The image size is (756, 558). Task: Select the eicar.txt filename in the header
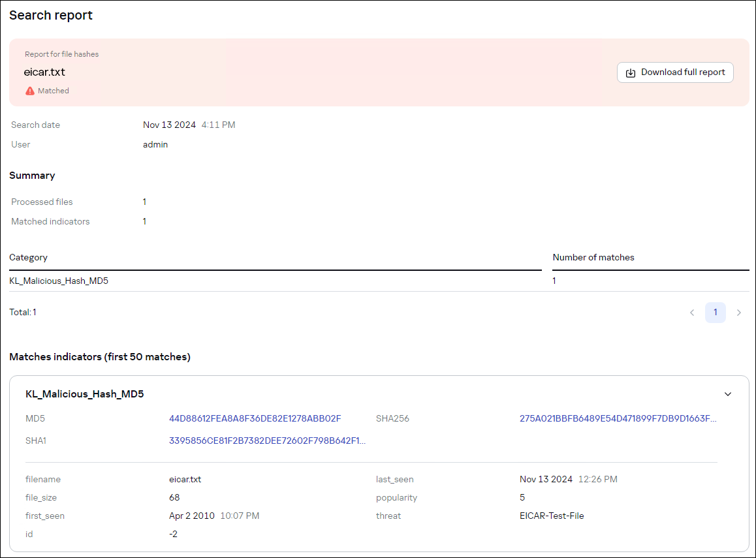click(44, 72)
